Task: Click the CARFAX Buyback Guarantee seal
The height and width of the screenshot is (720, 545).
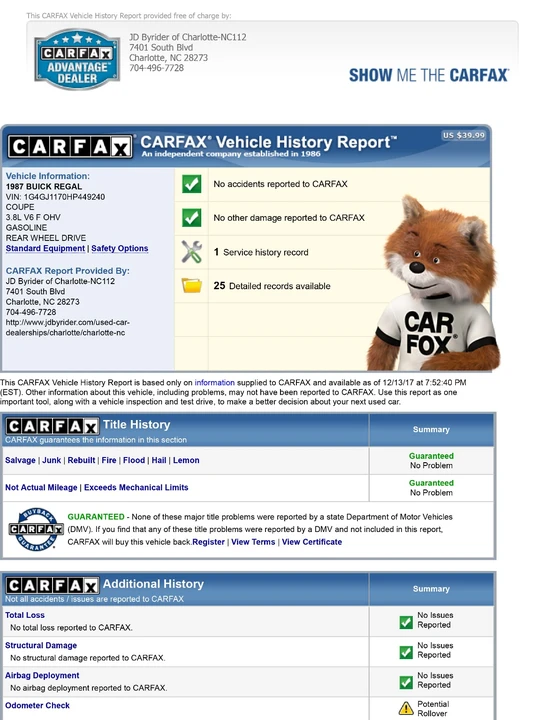Action: (x=36, y=529)
